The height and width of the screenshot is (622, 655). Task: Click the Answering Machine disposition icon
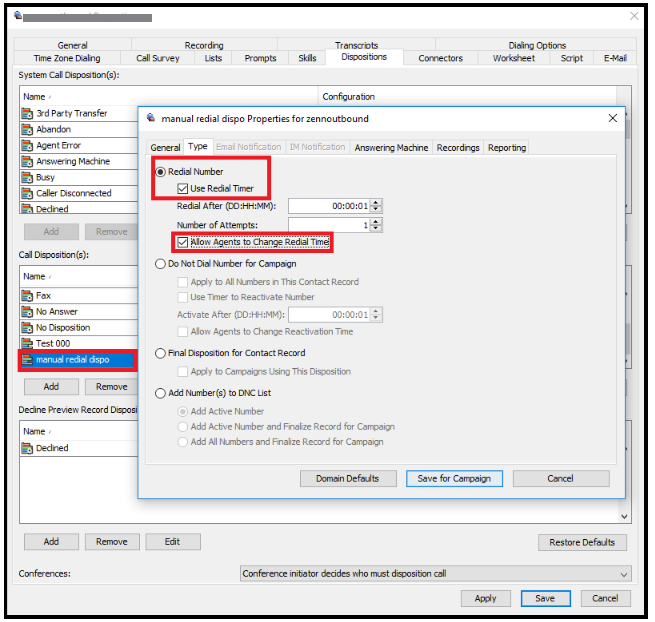pyautogui.click(x=27, y=162)
